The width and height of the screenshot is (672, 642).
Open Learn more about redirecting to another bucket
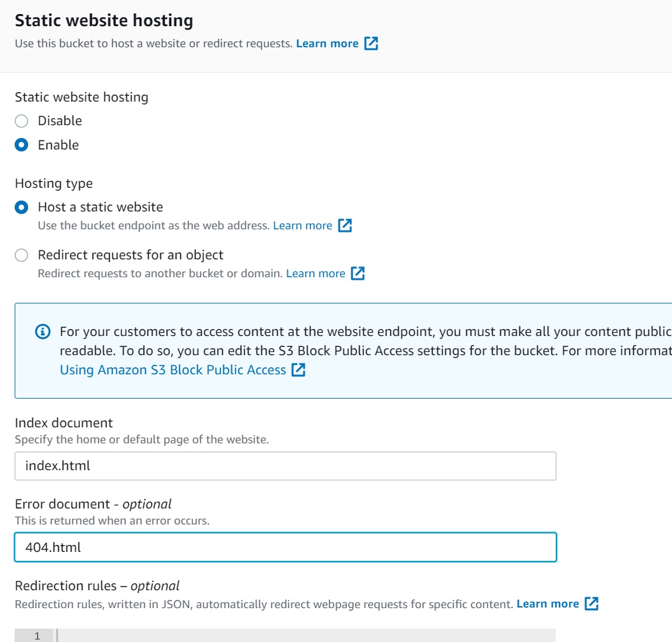(316, 273)
